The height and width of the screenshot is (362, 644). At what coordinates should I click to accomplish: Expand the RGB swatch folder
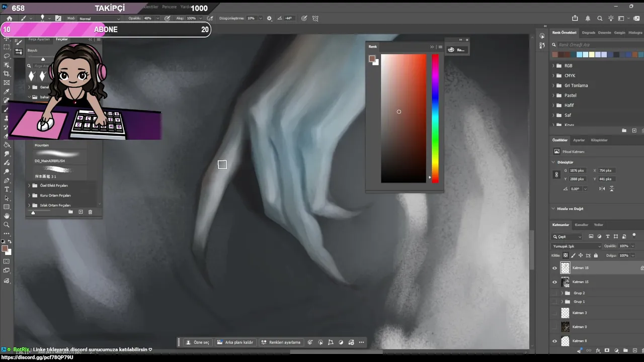tap(553, 66)
